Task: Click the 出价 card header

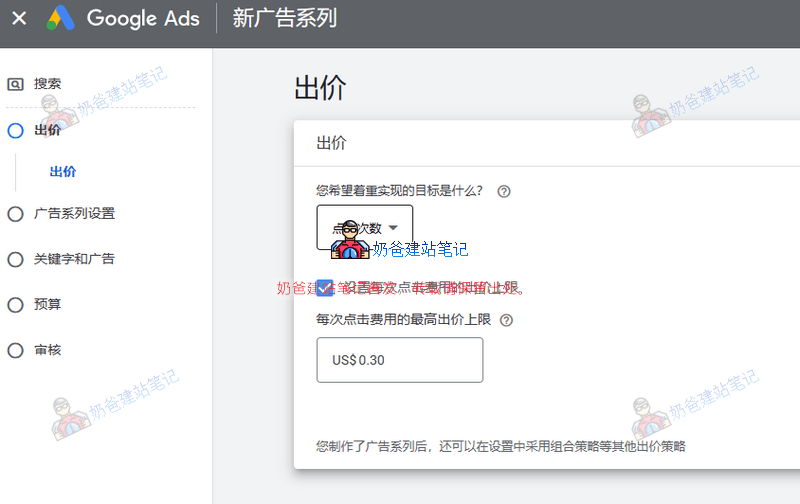Action: [331, 143]
